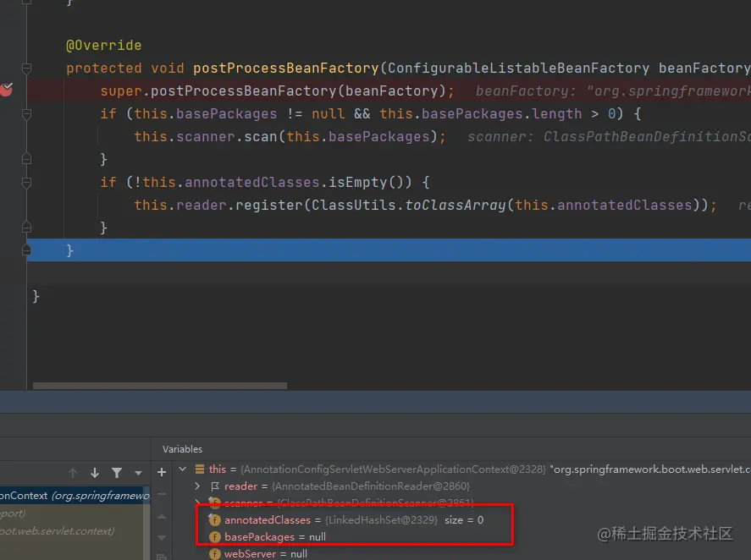751x560 pixels.
Task: Select 'annotatedClasses' variable name
Action: coord(268,519)
